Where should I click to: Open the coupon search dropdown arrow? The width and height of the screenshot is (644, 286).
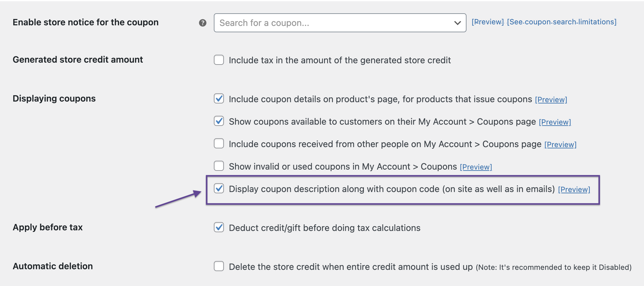457,23
